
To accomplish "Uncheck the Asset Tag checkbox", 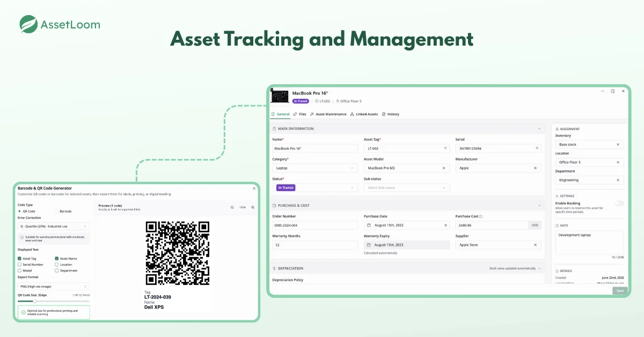I will click(20, 259).
